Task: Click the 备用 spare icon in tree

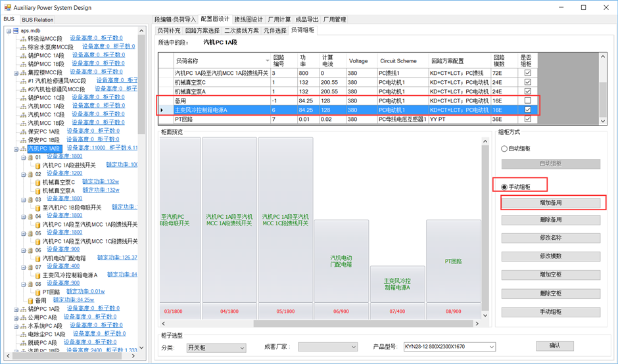Action: coord(30,300)
